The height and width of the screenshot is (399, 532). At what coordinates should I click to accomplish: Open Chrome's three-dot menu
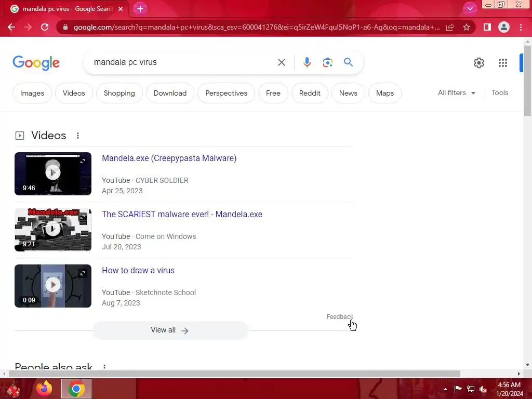pos(521,27)
